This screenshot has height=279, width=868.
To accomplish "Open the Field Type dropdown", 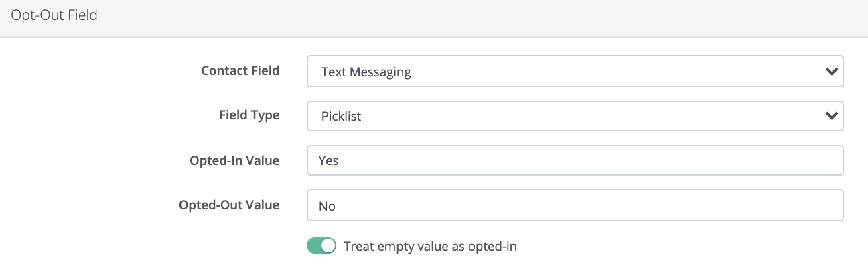I will (574, 116).
